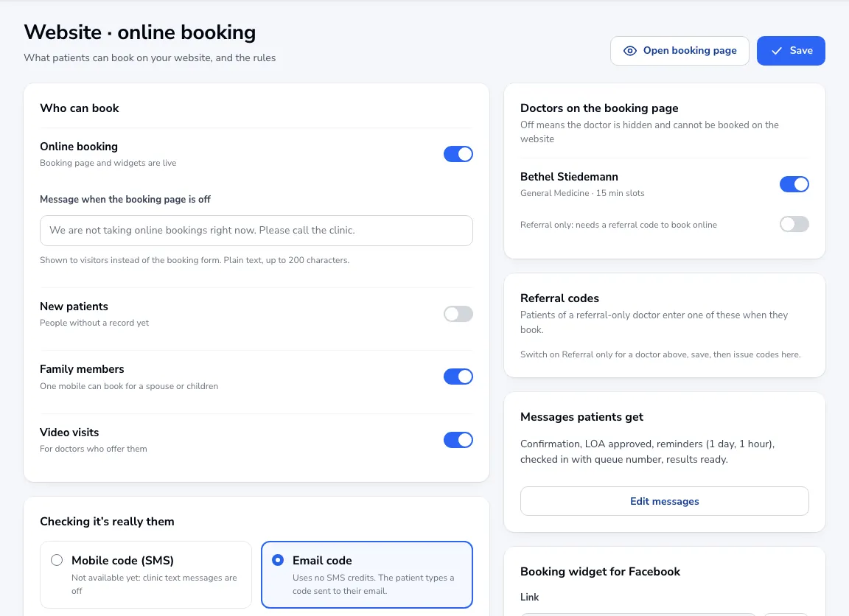Toggle Bethel Stiedemann booking availability
This screenshot has height=616, width=849.
tap(794, 185)
